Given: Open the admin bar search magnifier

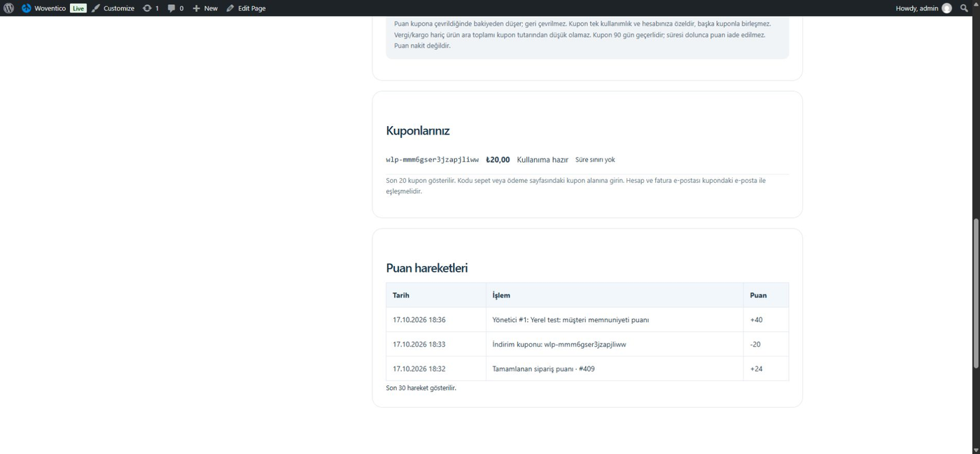Looking at the screenshot, I should 965,8.
